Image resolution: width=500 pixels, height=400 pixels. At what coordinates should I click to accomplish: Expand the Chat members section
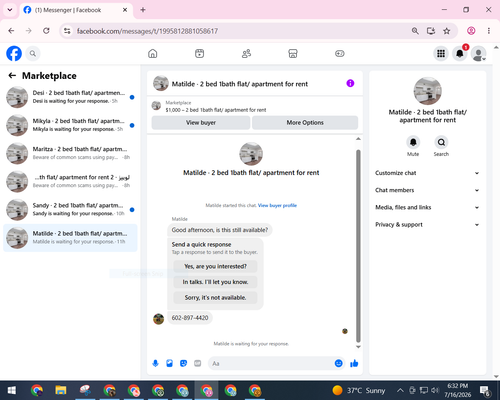427,190
